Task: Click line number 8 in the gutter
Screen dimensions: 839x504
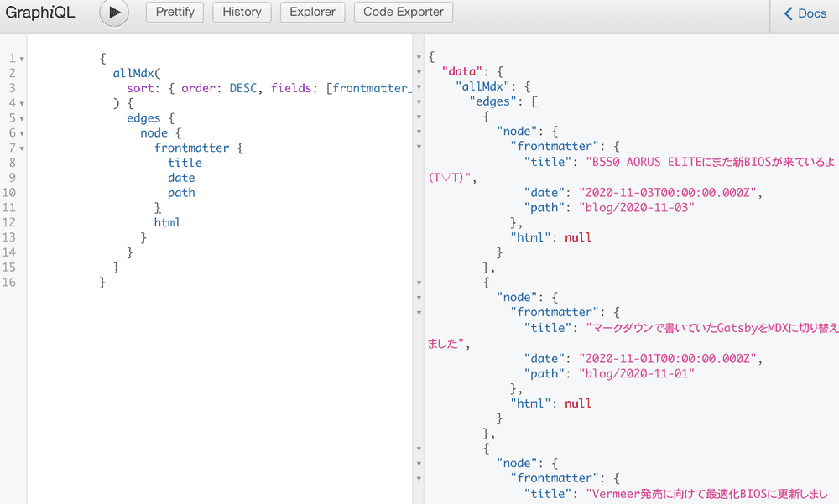Action: click(12, 164)
